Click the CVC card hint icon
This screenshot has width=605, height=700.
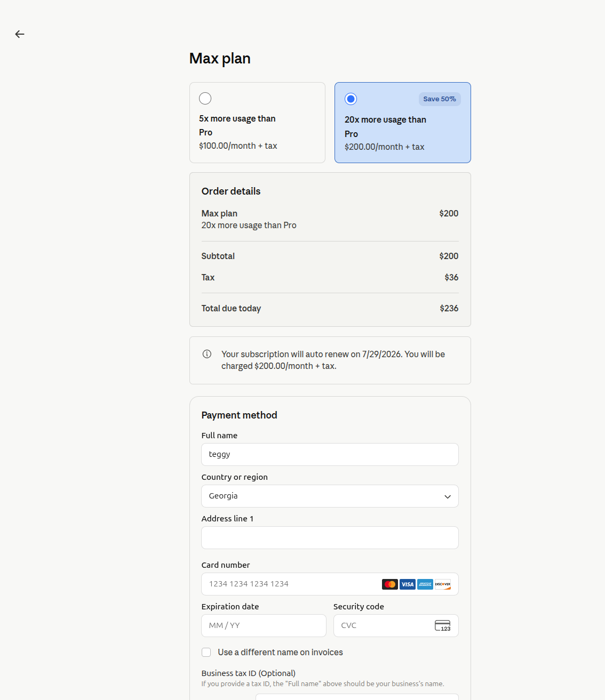tap(443, 625)
